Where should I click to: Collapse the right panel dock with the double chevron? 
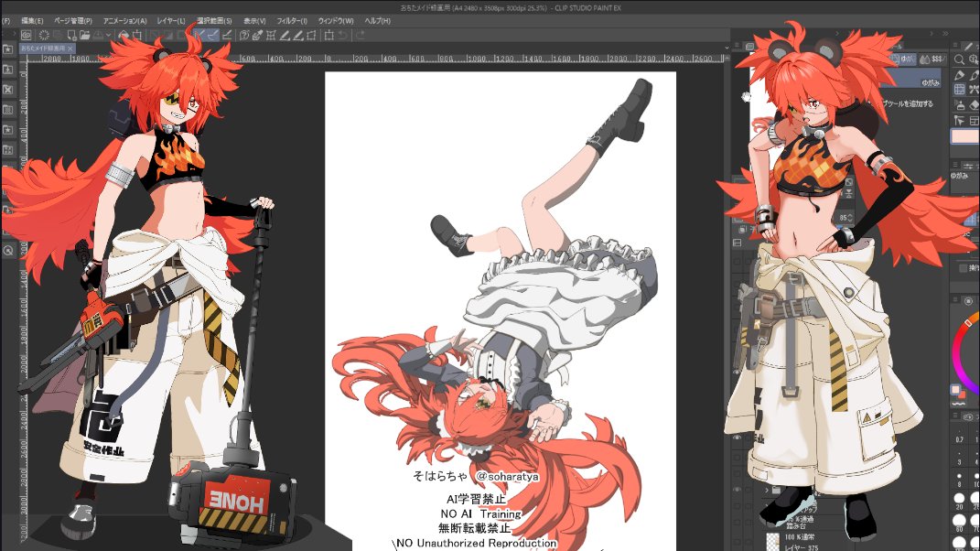click(x=945, y=34)
